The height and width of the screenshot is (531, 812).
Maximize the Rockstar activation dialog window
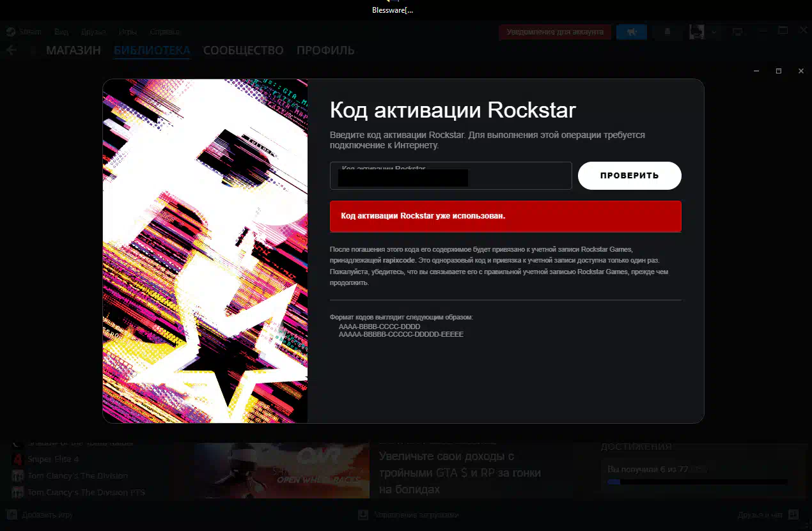[778, 71]
